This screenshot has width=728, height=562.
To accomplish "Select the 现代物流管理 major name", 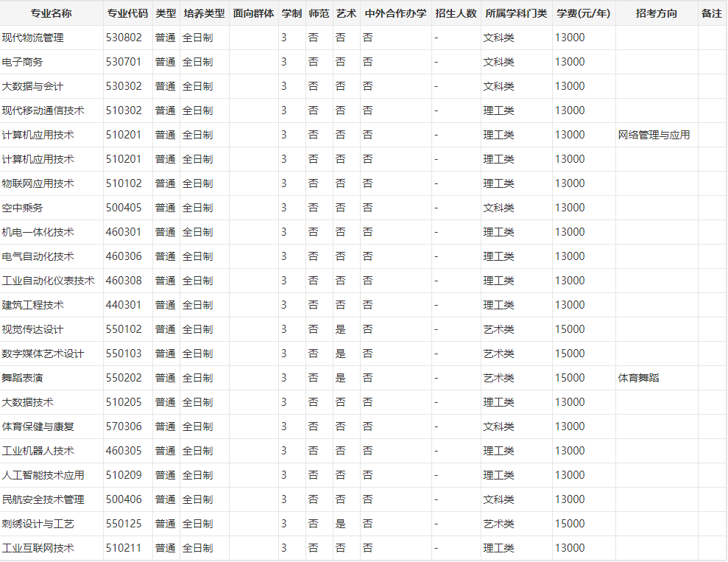I will point(33,38).
